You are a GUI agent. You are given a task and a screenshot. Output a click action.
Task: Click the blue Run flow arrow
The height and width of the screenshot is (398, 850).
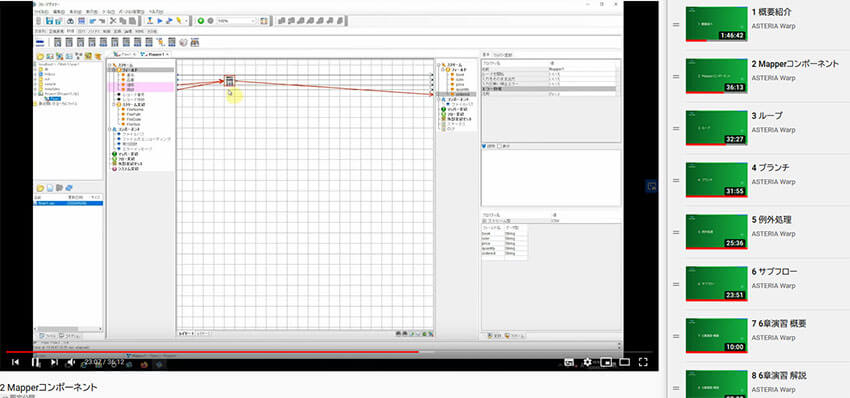tap(160, 21)
